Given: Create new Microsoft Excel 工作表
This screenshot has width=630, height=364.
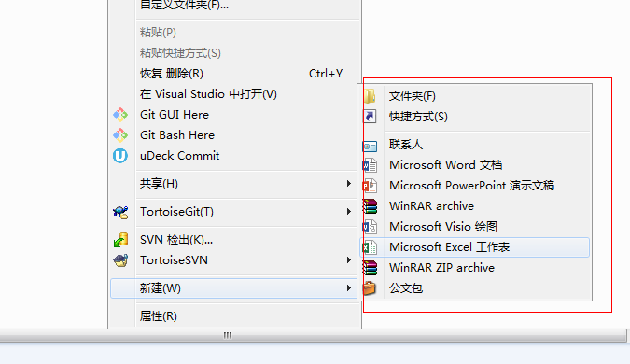Looking at the screenshot, I should coord(474,247).
